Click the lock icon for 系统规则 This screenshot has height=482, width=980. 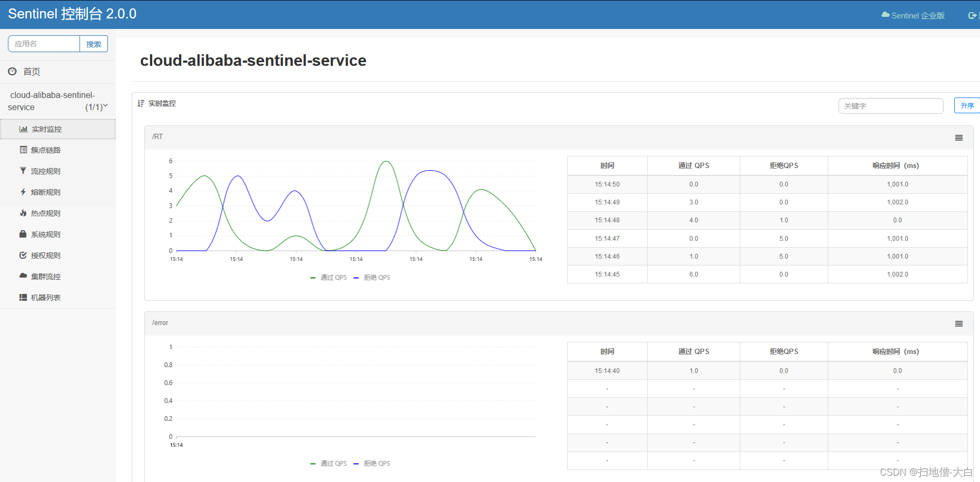click(x=23, y=234)
